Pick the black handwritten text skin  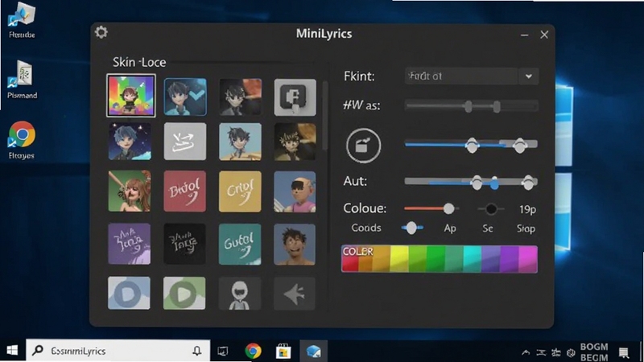click(x=184, y=244)
